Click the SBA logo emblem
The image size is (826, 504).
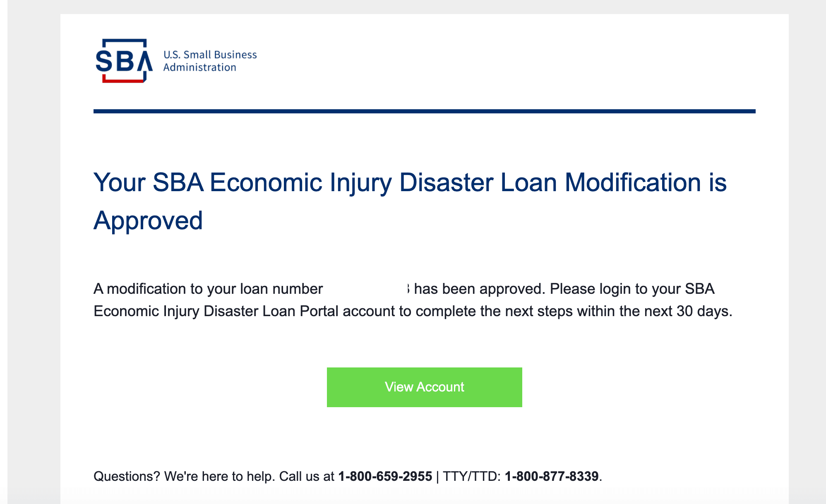[x=124, y=61]
